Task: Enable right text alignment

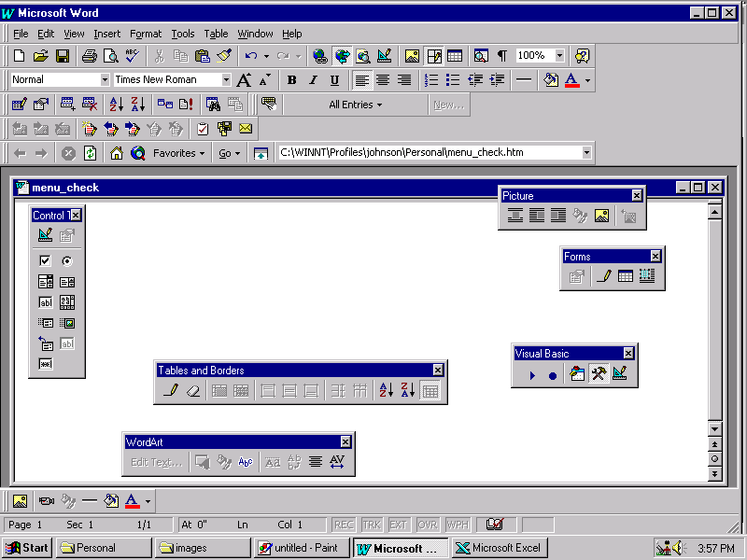Action: point(404,80)
